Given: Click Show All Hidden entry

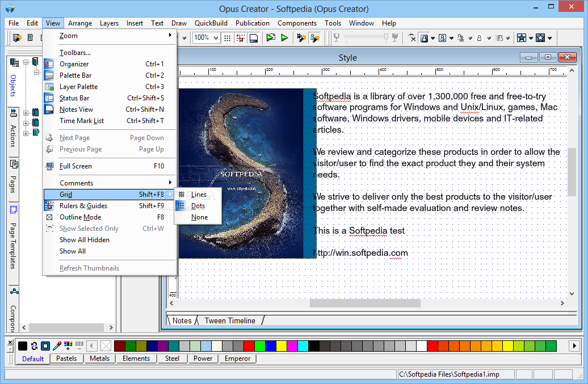Looking at the screenshot, I should click(x=110, y=240).
